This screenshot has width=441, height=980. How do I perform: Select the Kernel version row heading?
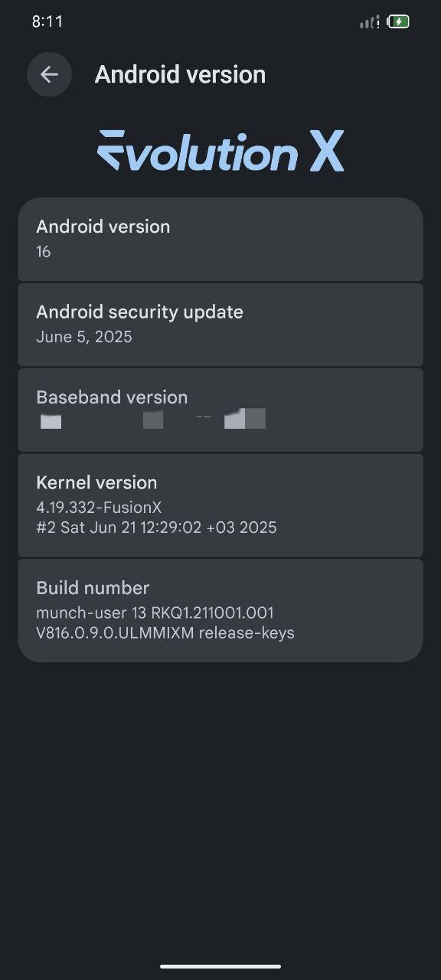(x=96, y=482)
